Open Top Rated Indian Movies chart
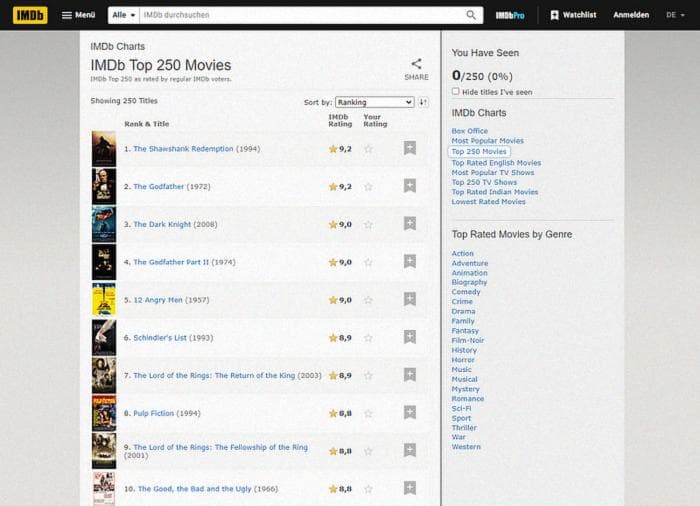Viewport: 700px width, 506px height. (x=495, y=192)
